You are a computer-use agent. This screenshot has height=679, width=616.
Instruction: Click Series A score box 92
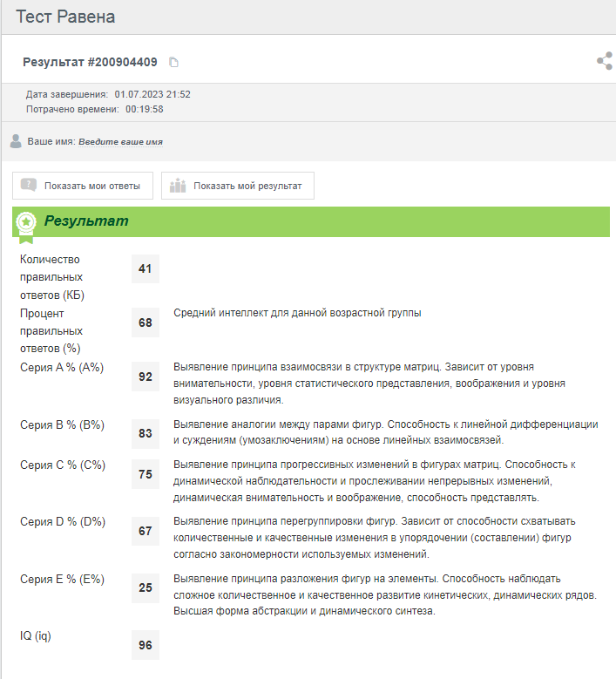[145, 377]
